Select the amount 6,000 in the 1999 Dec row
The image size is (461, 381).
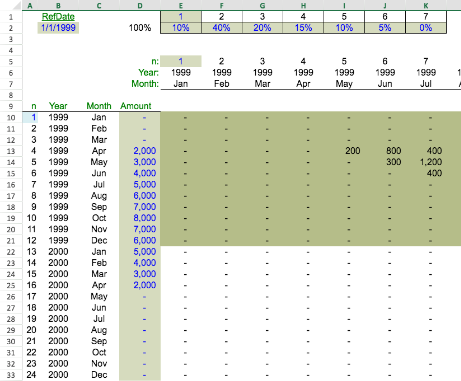point(145,240)
